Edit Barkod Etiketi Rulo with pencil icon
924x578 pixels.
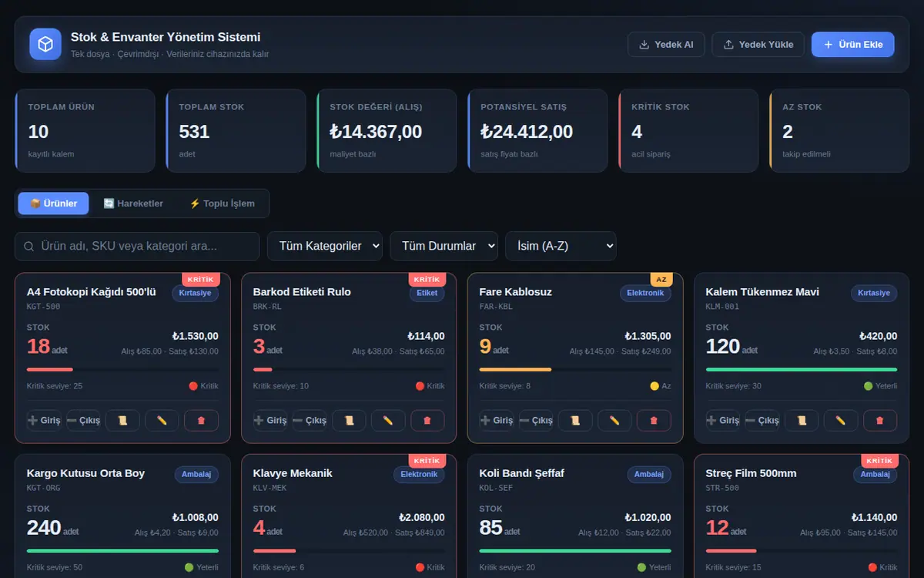pos(388,420)
